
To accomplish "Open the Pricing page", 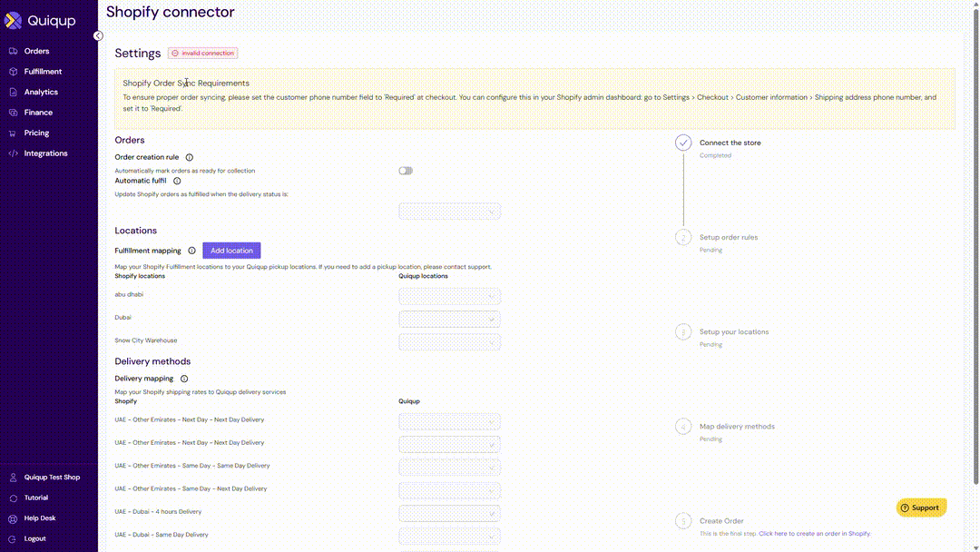I will (x=36, y=133).
